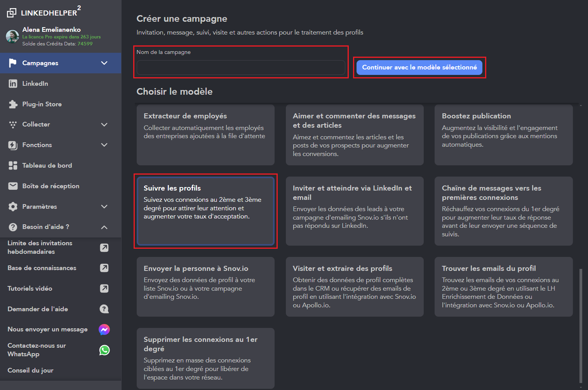The width and height of the screenshot is (588, 390).
Task: Open Tableau de bord from the sidebar
Action: click(x=47, y=165)
